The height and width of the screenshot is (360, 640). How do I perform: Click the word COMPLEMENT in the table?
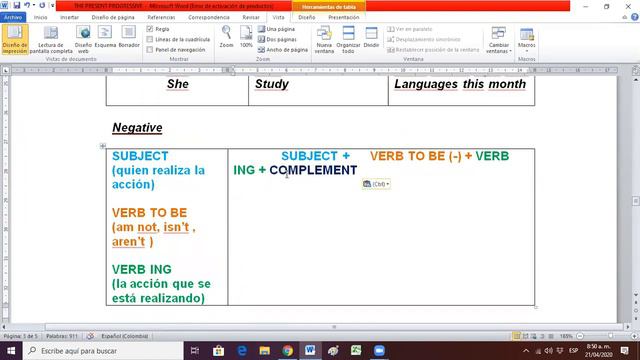pos(313,170)
